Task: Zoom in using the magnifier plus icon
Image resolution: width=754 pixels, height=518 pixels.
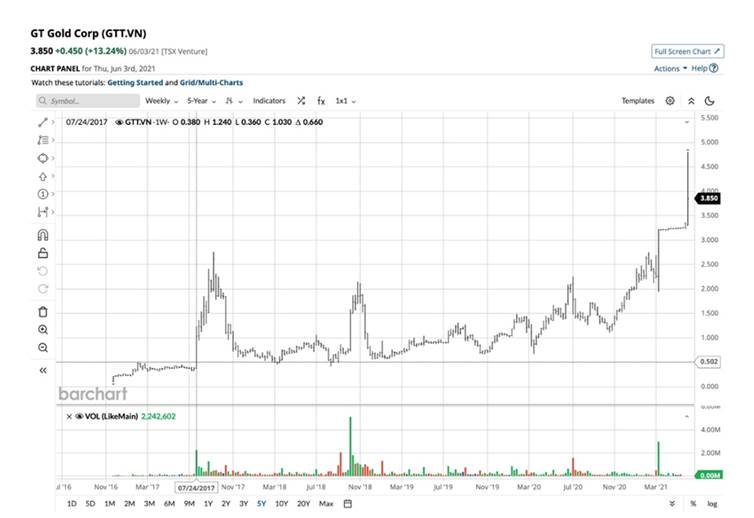Action: pos(42,329)
